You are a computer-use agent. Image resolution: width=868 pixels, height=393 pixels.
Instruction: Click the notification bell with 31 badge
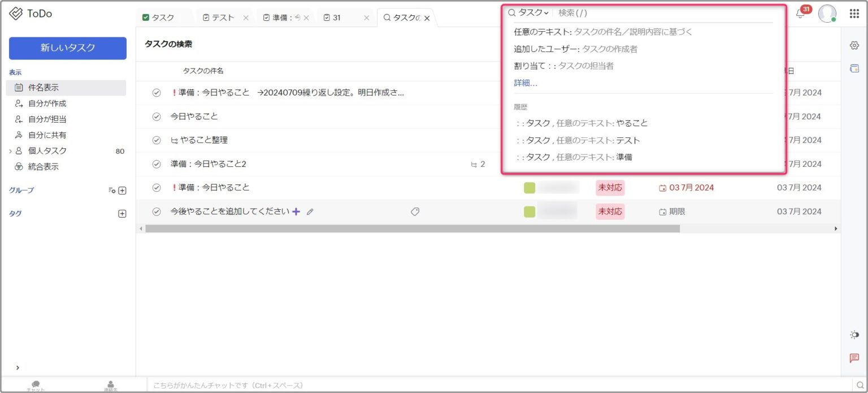(x=800, y=14)
